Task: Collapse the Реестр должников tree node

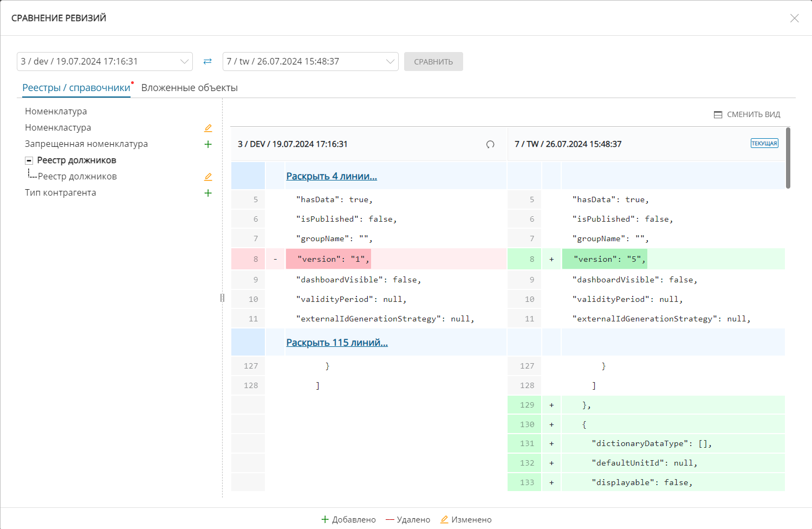Action: [x=29, y=160]
